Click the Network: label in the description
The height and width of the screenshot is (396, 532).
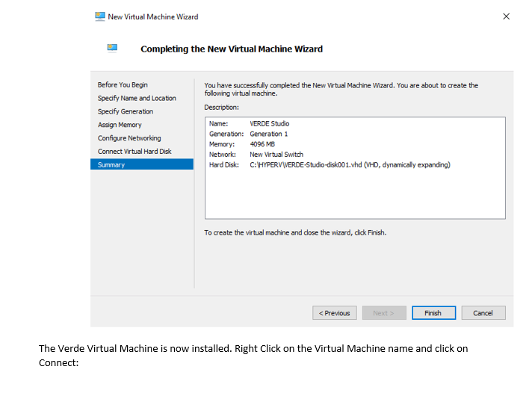pos(223,155)
